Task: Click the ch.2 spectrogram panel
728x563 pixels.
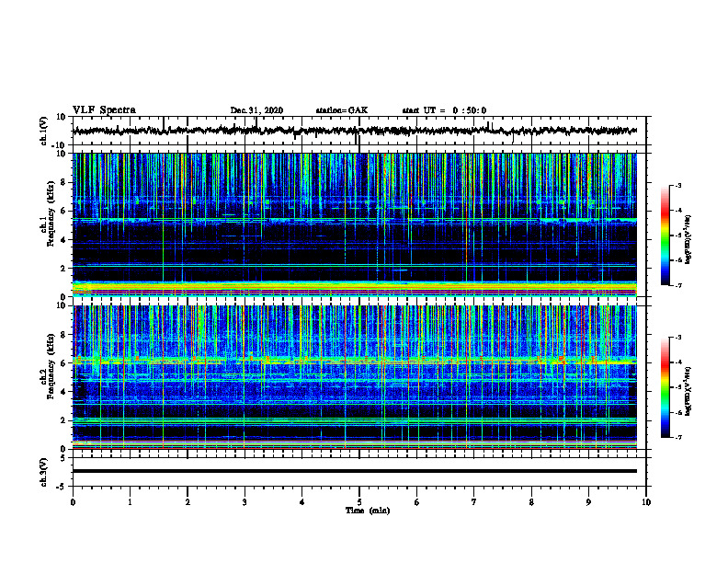Action: pos(355,377)
